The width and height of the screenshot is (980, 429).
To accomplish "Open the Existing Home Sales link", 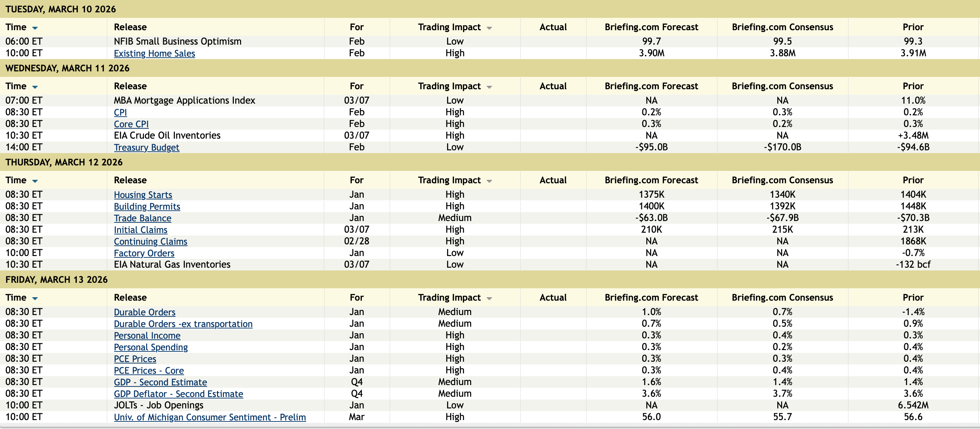I will click(x=154, y=53).
